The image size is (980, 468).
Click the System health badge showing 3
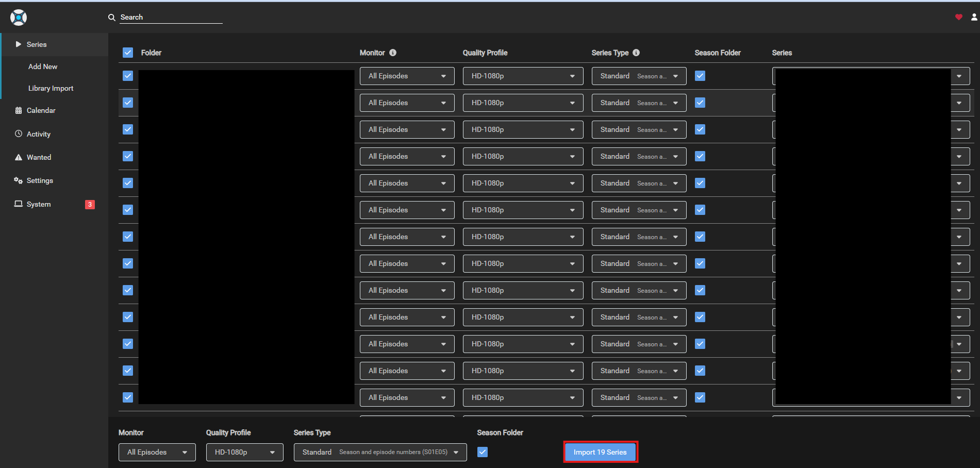pyautogui.click(x=90, y=205)
